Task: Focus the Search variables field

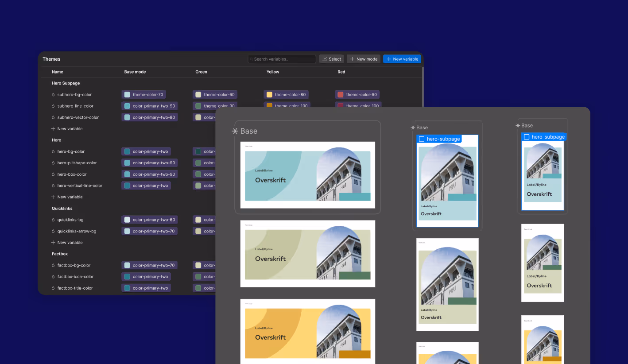Action: [x=282, y=59]
